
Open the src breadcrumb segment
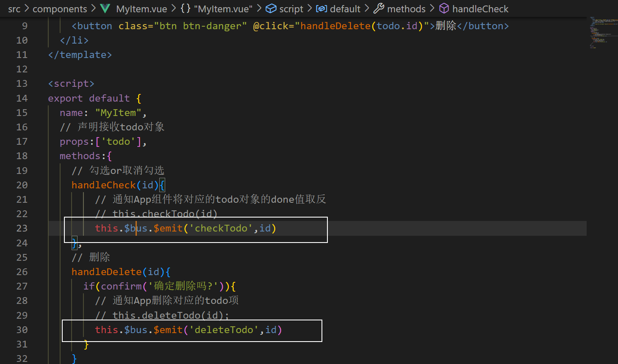tap(14, 9)
